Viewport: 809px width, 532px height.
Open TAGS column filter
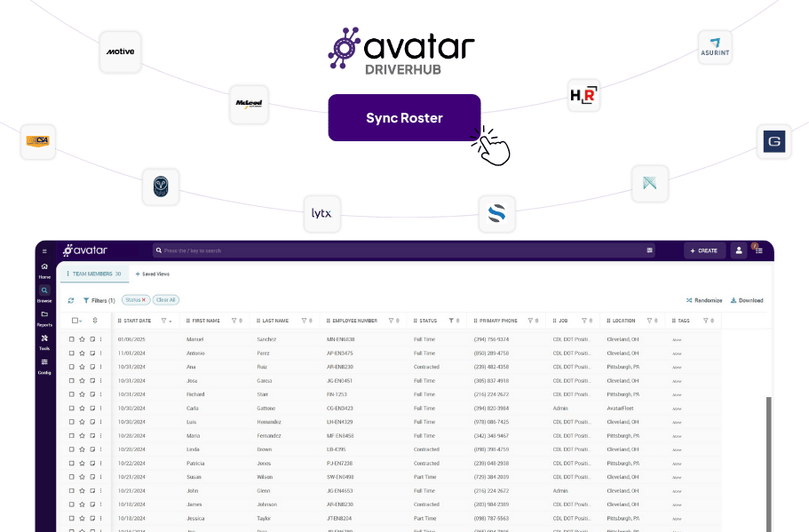pyautogui.click(x=705, y=321)
